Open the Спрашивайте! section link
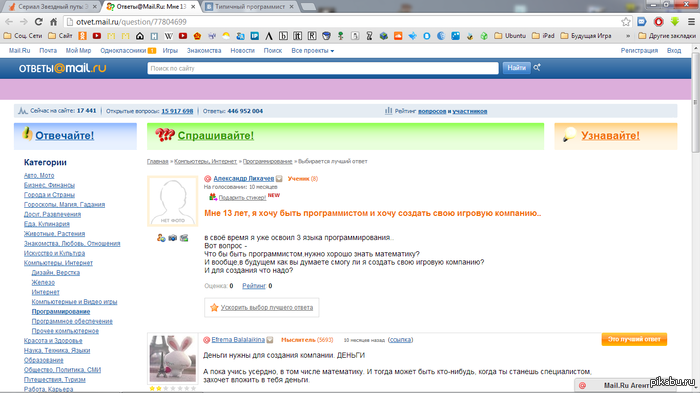 (x=216, y=135)
